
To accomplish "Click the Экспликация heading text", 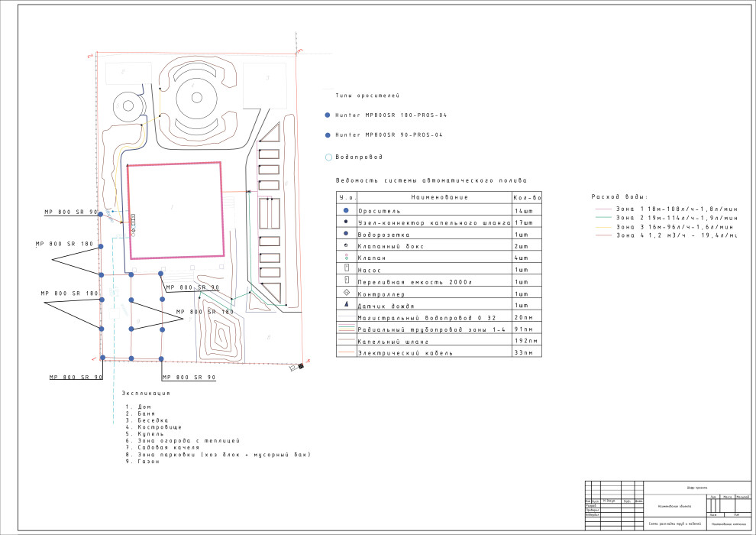I will point(146,393).
